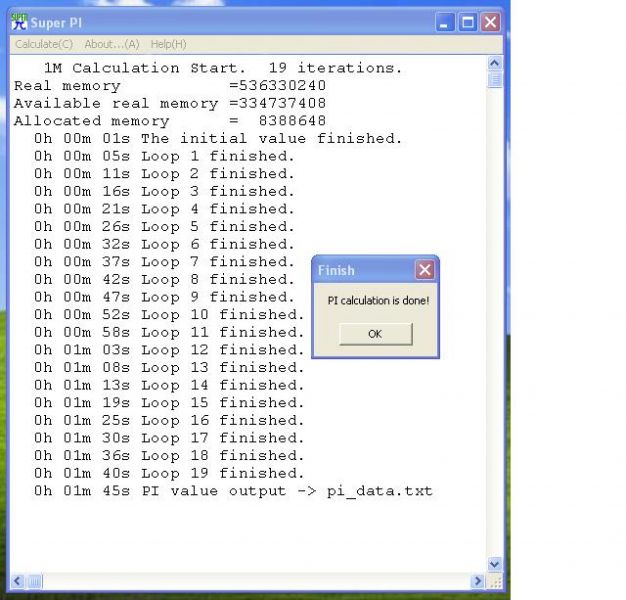Viewport: 626px width, 600px height.
Task: Click the 'Loop 15 finished.' line
Action: click(169, 402)
